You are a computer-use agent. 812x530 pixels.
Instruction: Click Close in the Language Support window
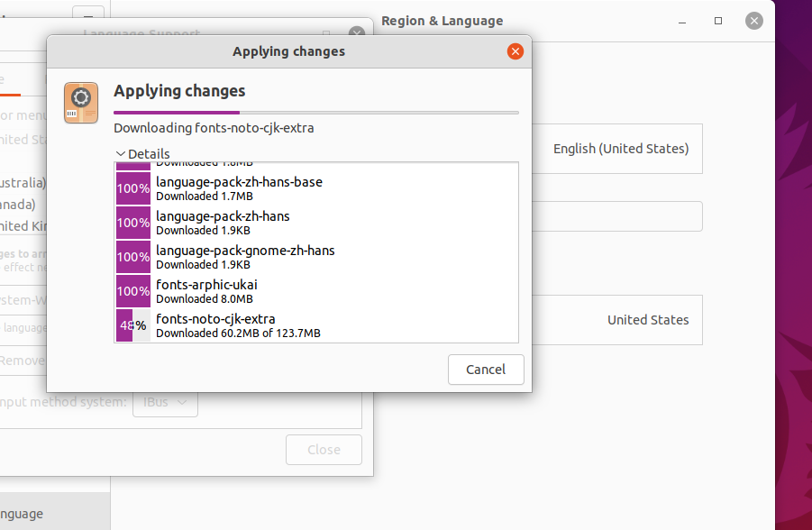click(324, 450)
